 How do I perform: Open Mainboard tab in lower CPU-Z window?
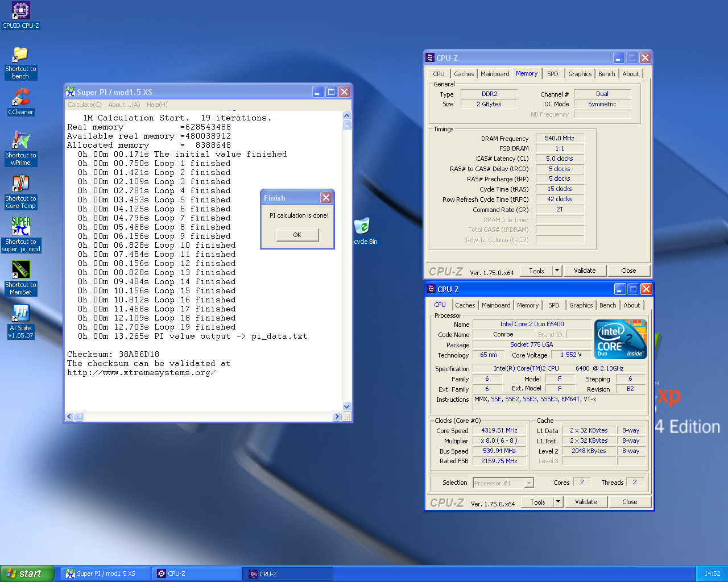pos(496,305)
